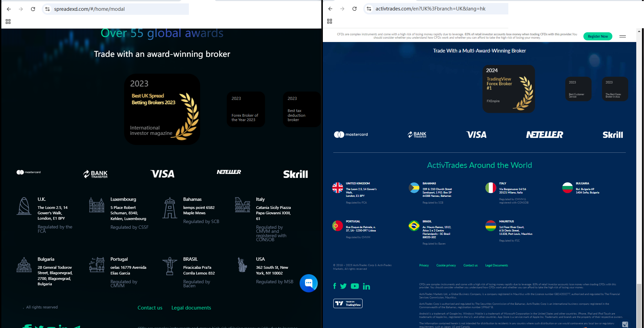
Task: Click the Bahamas flag icon
Action: [x=414, y=188]
